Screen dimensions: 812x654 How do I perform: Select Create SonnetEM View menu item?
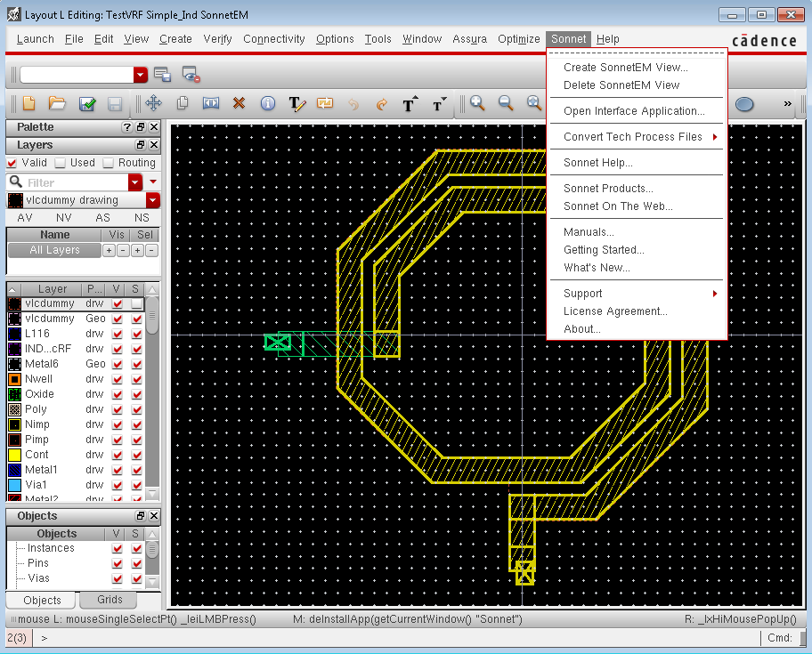pyautogui.click(x=626, y=68)
